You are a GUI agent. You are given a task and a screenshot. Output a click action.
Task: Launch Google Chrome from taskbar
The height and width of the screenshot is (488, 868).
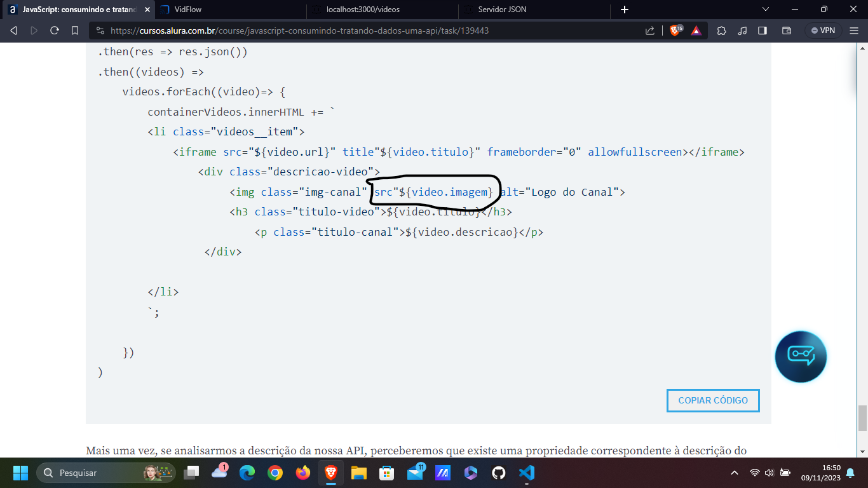click(x=275, y=473)
